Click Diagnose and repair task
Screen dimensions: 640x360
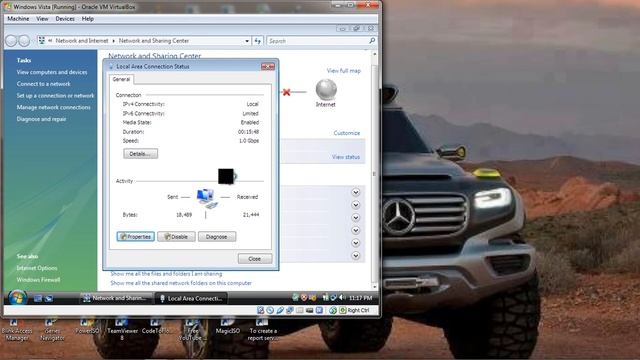click(x=41, y=119)
